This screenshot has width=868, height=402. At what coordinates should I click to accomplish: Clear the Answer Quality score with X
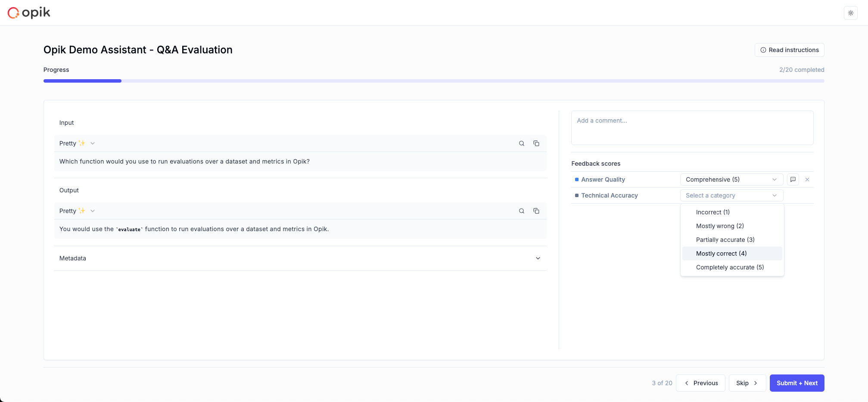click(x=807, y=179)
